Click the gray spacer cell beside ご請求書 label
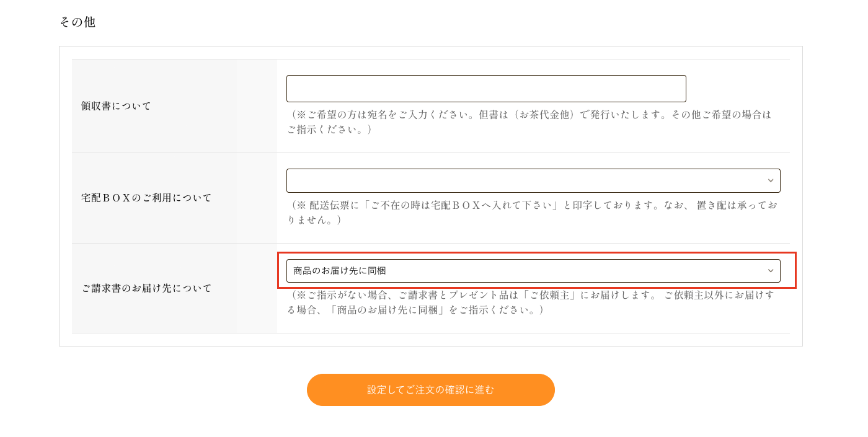 pyautogui.click(x=256, y=288)
